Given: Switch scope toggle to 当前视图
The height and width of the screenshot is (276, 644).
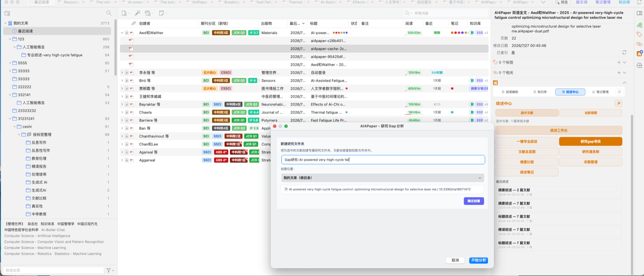Looking at the screenshot, I should [590, 113].
